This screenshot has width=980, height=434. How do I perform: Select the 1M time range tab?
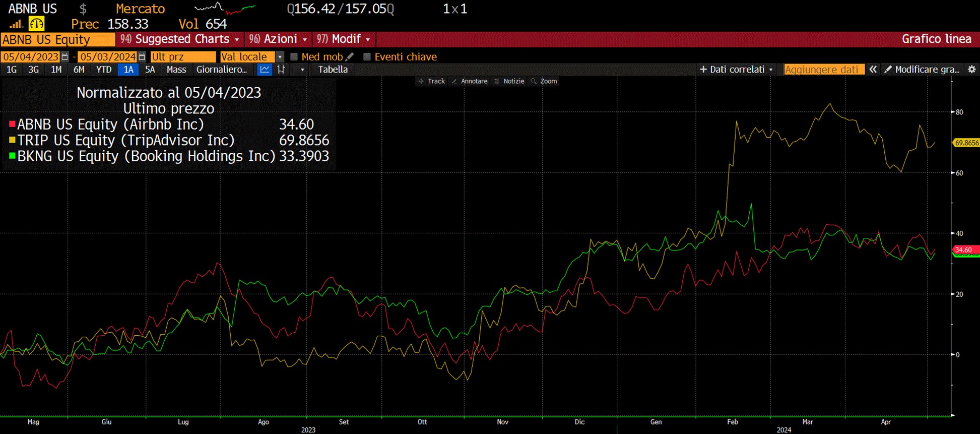[56, 70]
